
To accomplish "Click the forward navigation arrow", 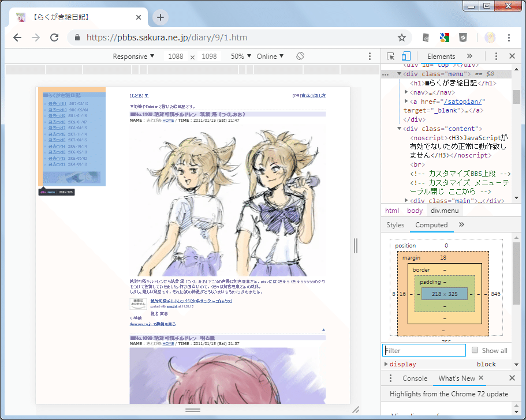I will point(36,37).
